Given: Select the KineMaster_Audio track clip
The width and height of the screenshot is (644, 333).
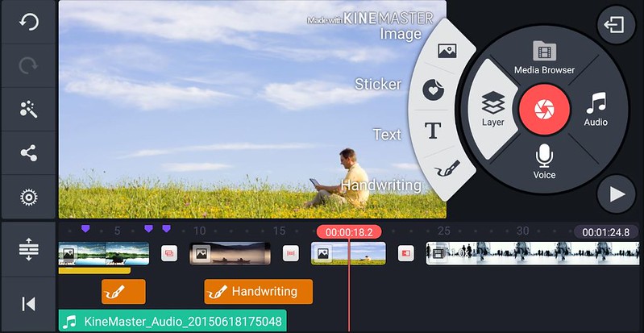Looking at the screenshot, I should 172,322.
